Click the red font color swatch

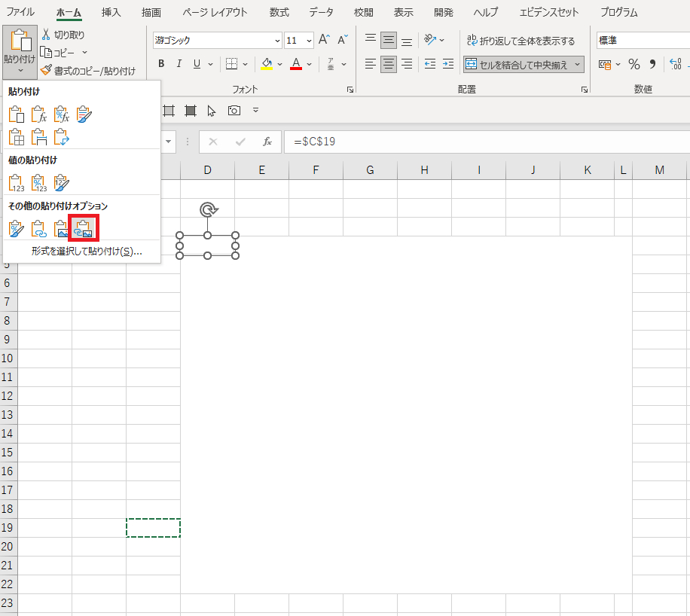pos(296,64)
